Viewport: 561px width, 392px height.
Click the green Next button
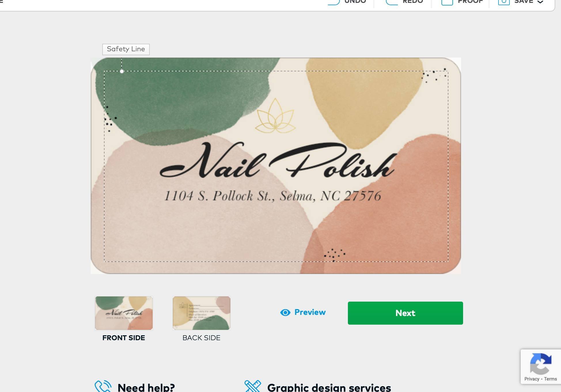[x=405, y=313]
